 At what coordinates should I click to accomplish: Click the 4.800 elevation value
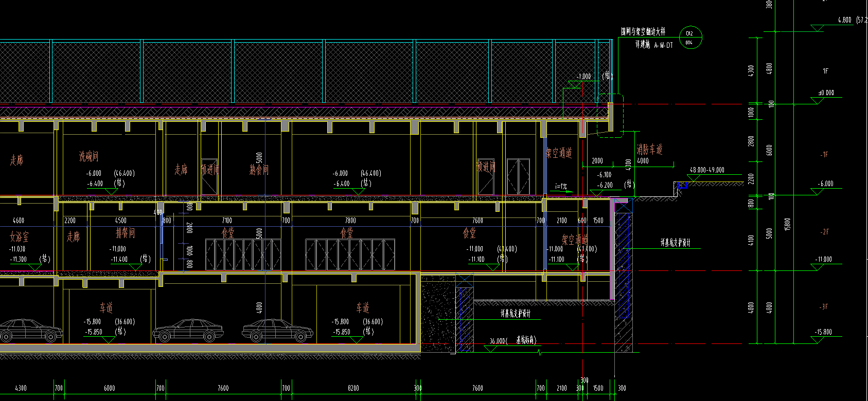tap(844, 20)
